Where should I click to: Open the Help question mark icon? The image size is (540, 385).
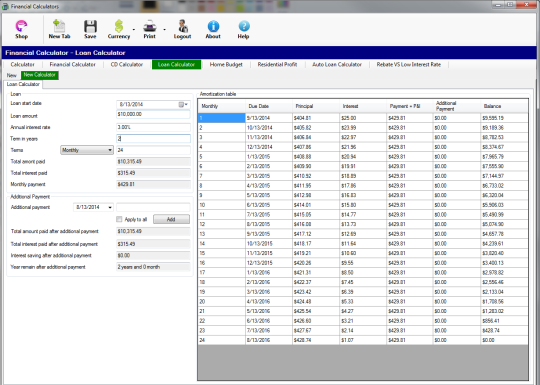click(x=243, y=29)
